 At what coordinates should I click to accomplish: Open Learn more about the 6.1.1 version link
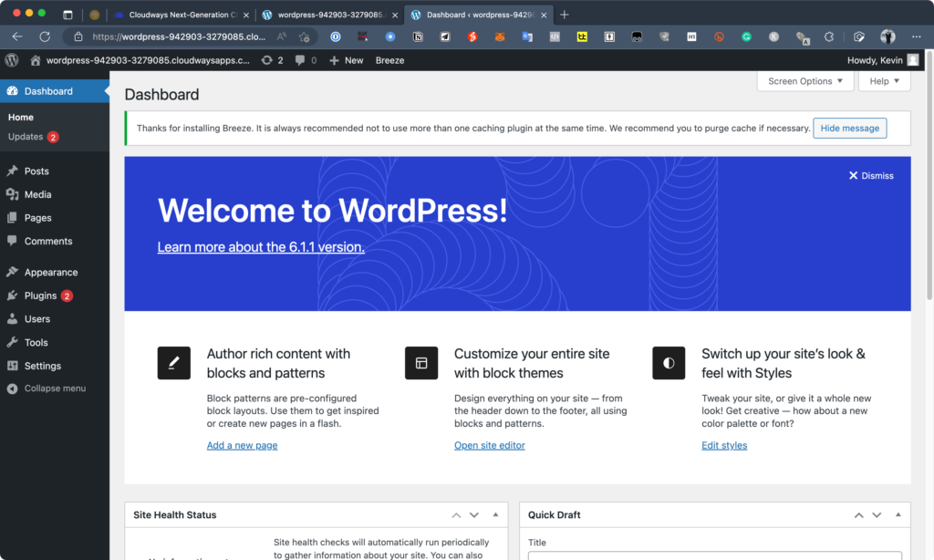click(261, 246)
